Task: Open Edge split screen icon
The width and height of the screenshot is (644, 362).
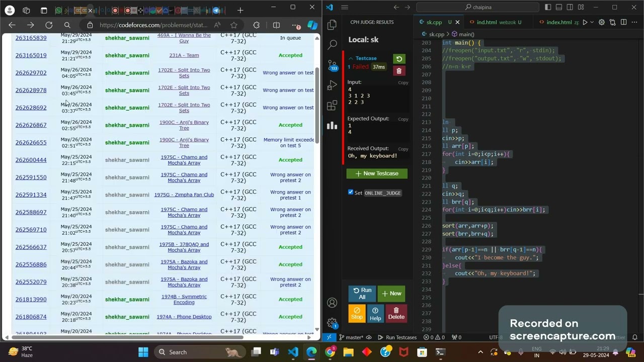Action: coord(276,25)
